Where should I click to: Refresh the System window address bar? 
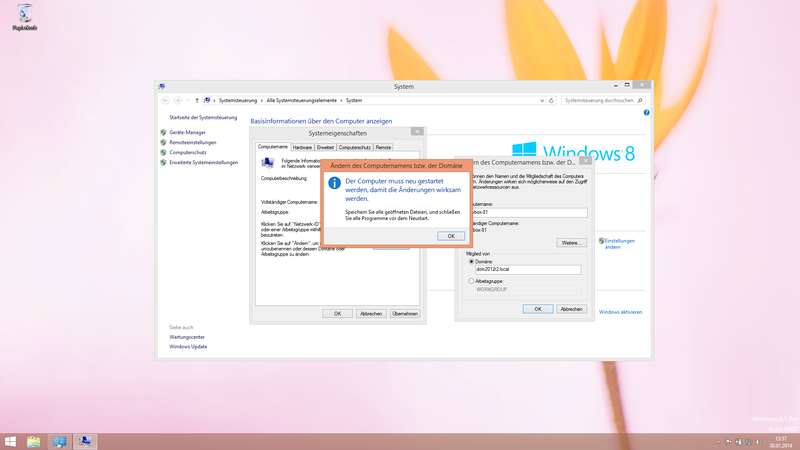(551, 101)
